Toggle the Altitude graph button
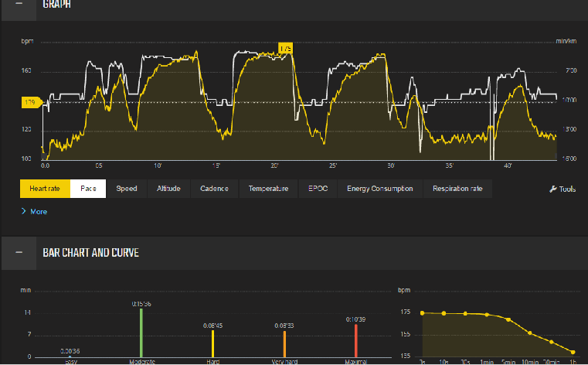 (x=168, y=189)
